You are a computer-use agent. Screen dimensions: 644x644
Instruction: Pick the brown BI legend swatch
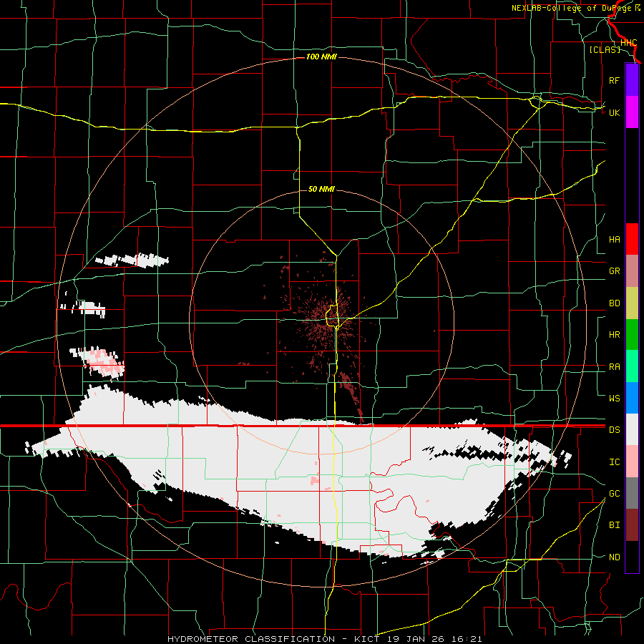(632, 525)
